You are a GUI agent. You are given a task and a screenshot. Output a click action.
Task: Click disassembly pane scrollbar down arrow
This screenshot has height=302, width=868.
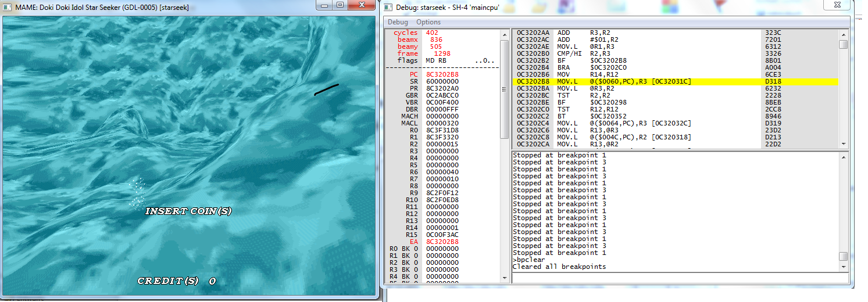(x=843, y=143)
